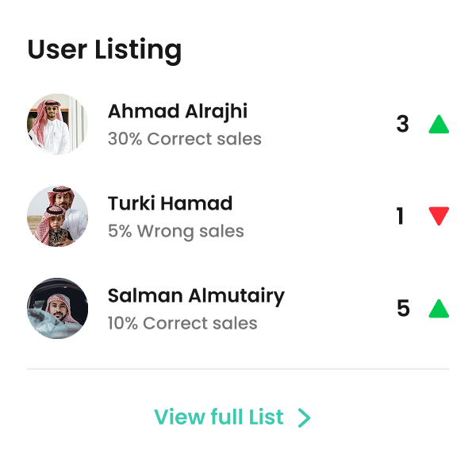Screen dimensions: 476x466
Task: Open Turki Hamad's profile photo
Action: [x=57, y=217]
